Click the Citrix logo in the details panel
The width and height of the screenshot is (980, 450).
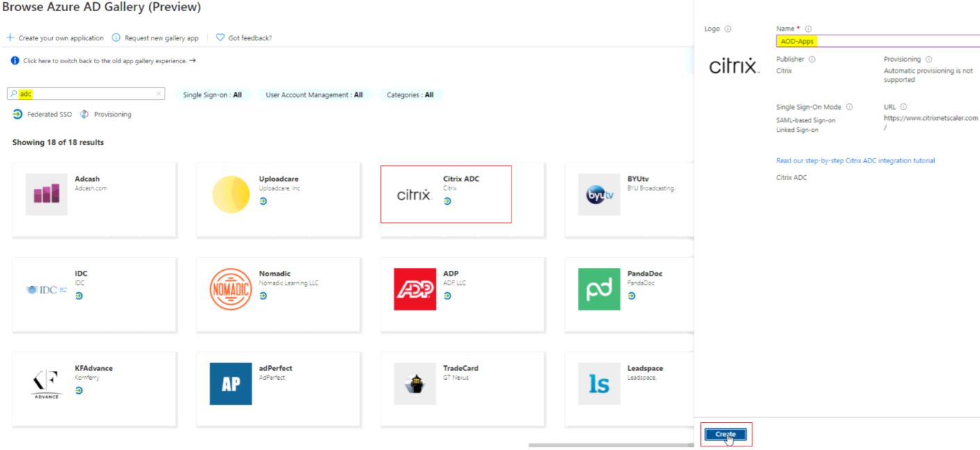click(x=734, y=67)
